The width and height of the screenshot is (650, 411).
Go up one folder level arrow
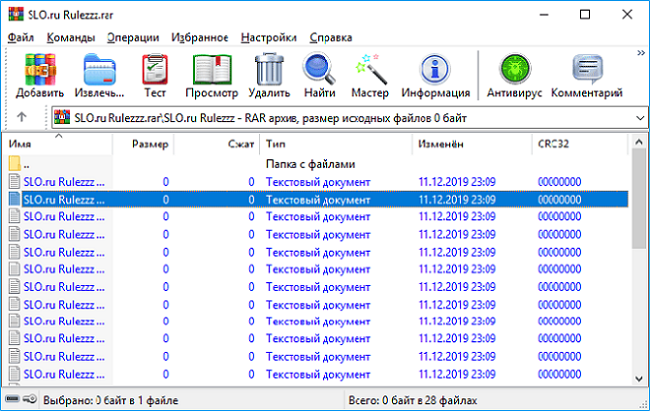pos(22,117)
